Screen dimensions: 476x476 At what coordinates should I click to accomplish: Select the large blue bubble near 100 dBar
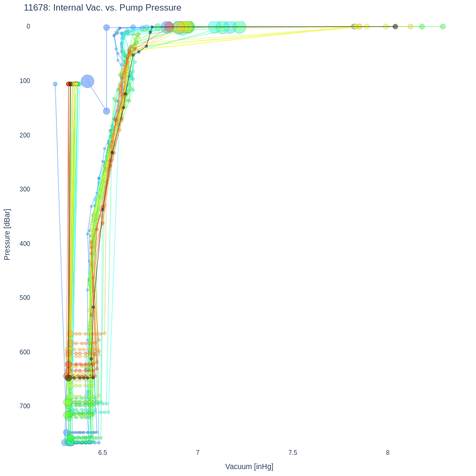[x=88, y=81]
